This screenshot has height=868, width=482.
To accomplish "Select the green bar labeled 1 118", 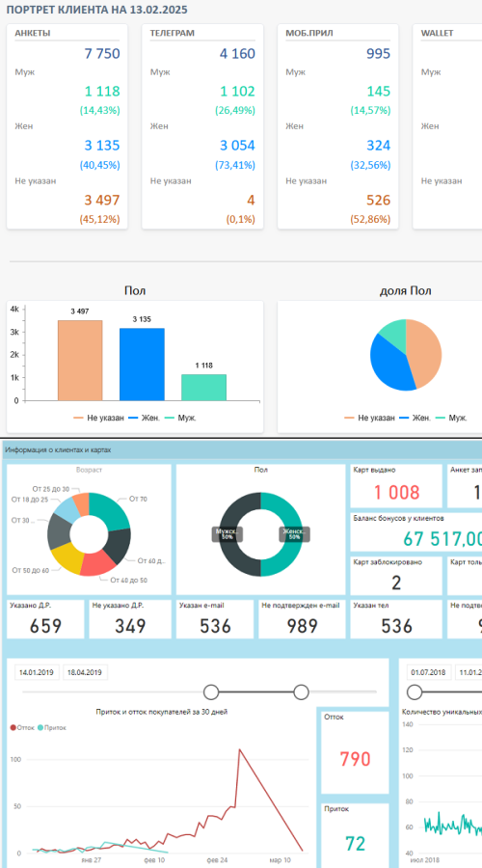I will point(203,388).
